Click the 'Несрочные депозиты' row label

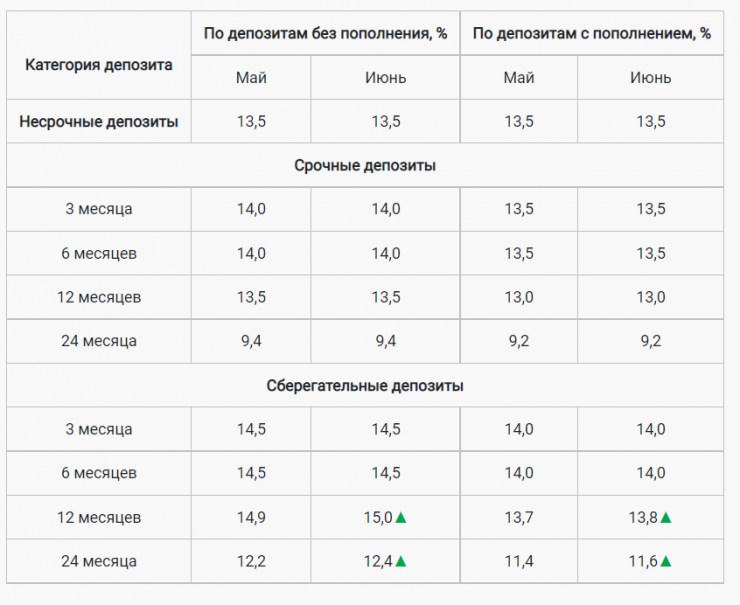point(99,122)
